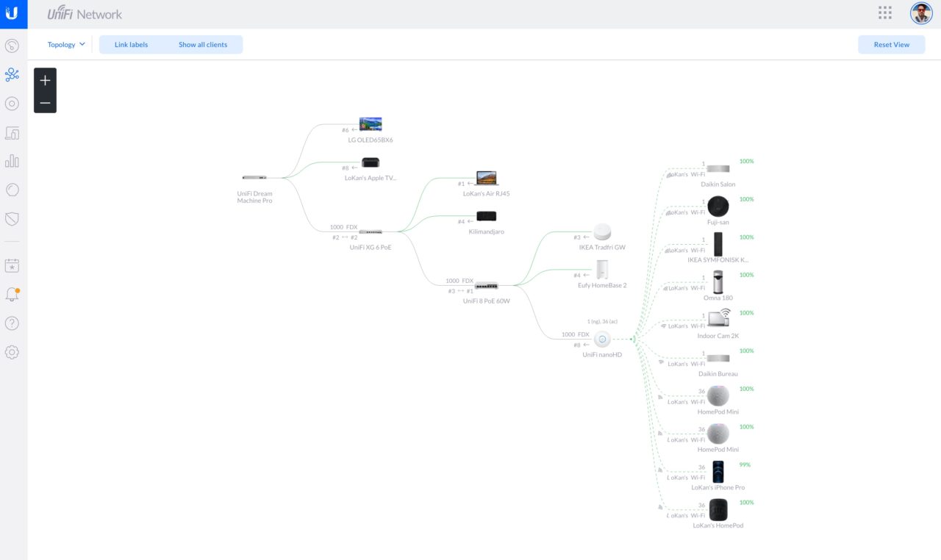941x560 pixels.
Task: Select the UniFi Dream Machine Pro node
Action: pyautogui.click(x=254, y=178)
